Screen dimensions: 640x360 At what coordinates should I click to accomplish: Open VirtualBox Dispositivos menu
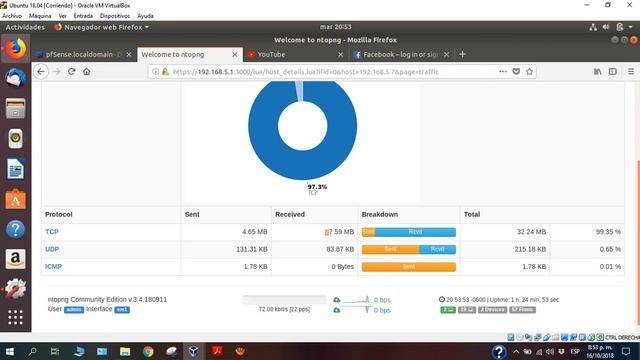tap(115, 16)
